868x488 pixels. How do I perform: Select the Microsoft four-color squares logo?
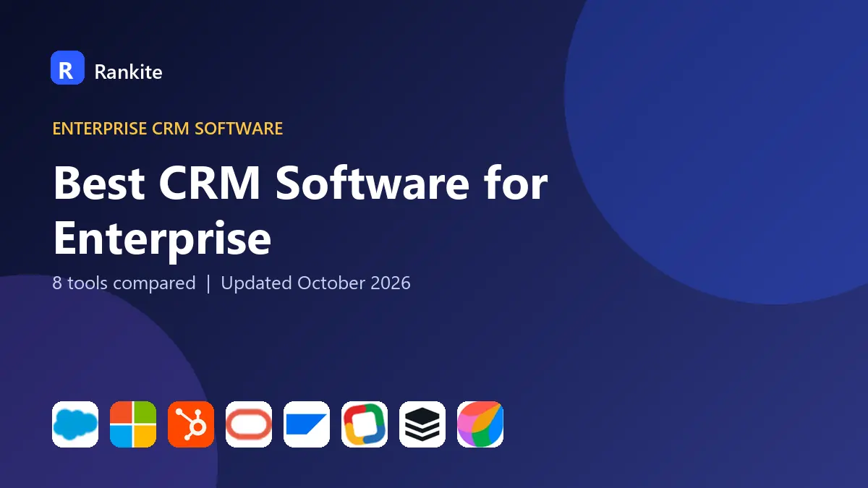pos(133,424)
